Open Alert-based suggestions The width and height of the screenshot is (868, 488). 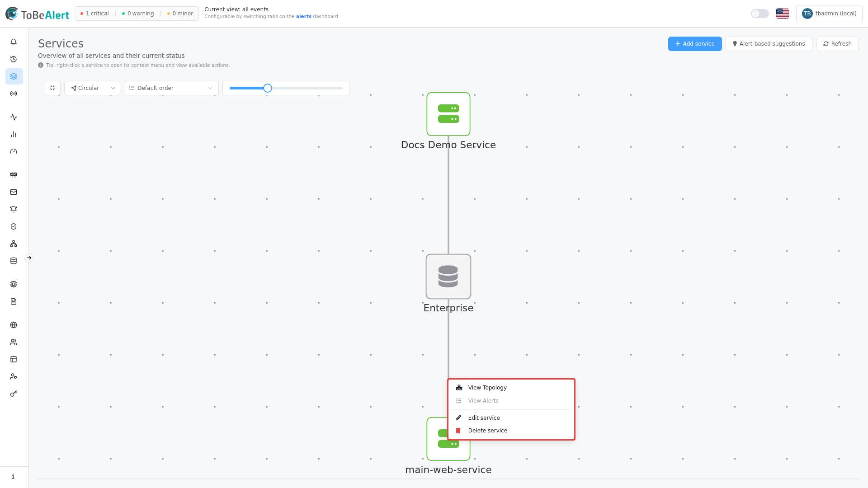pos(769,44)
